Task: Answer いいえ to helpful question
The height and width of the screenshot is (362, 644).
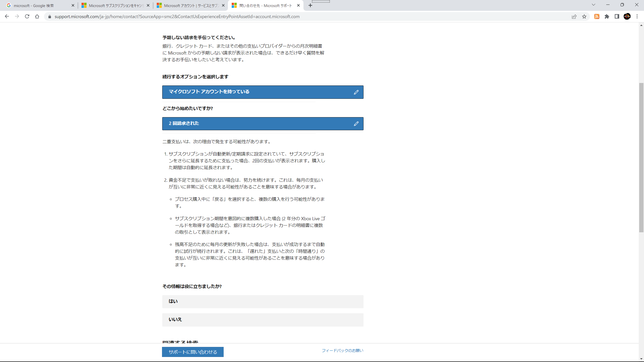Action: (x=263, y=320)
